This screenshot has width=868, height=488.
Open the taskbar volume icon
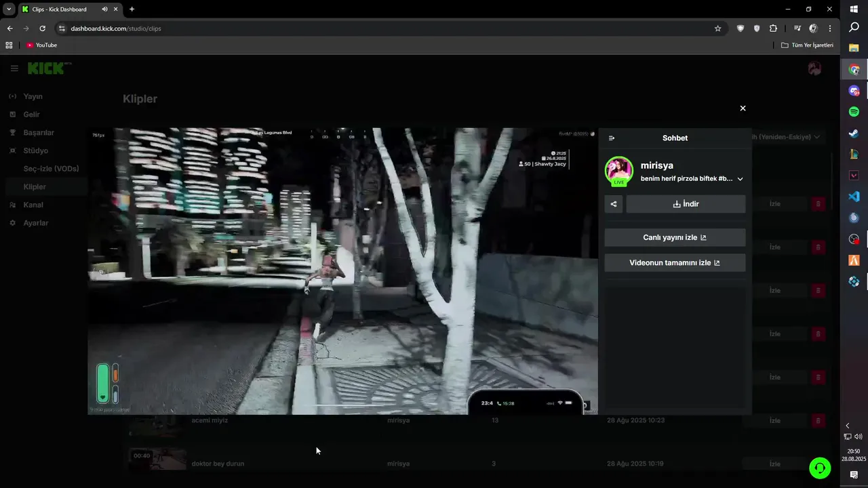[x=859, y=437]
